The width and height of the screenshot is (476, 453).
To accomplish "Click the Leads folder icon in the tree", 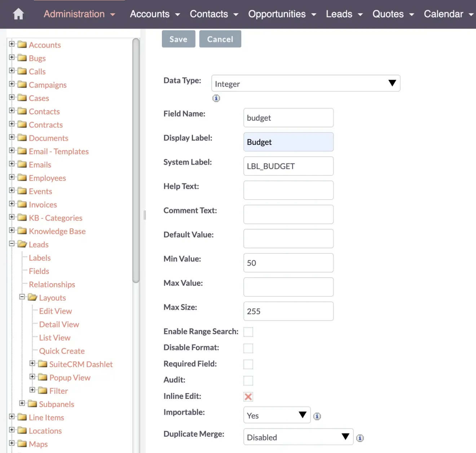I will 22,244.
